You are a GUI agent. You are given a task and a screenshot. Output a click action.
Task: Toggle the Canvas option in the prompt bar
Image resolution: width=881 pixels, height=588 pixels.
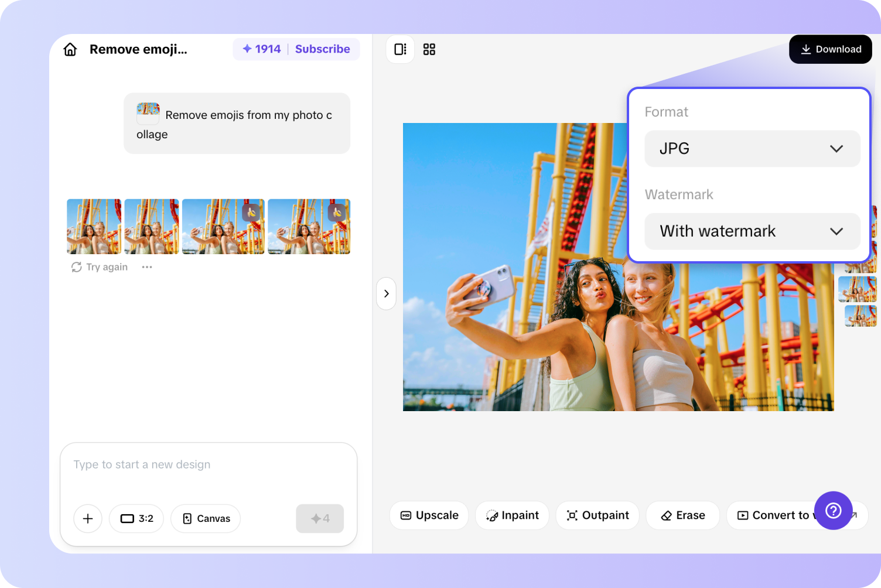coord(205,518)
